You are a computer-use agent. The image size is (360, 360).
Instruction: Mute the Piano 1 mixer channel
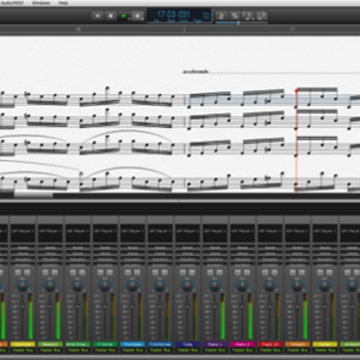click(210, 273)
